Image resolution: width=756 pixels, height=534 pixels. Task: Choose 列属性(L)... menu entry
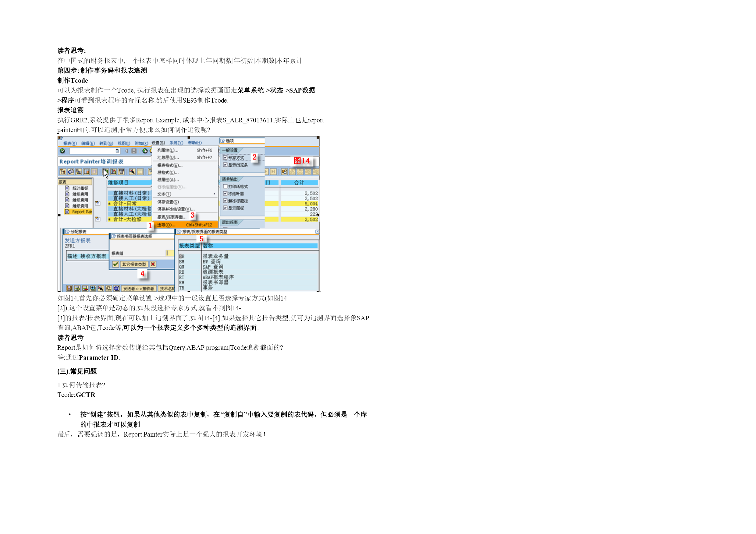coord(185,150)
